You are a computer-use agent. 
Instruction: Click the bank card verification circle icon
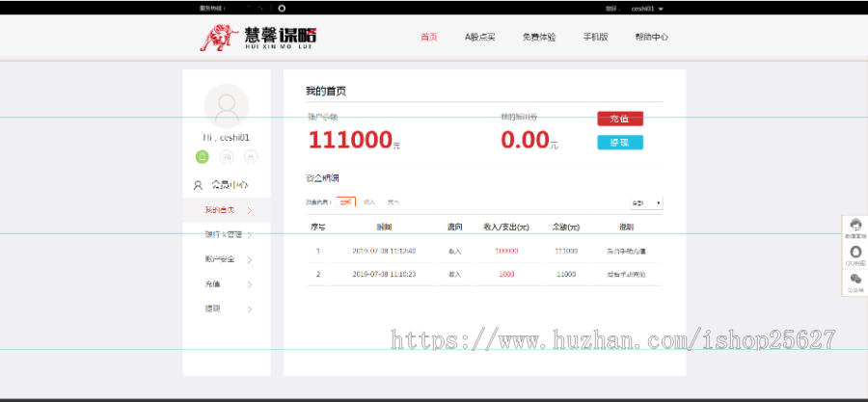click(251, 157)
